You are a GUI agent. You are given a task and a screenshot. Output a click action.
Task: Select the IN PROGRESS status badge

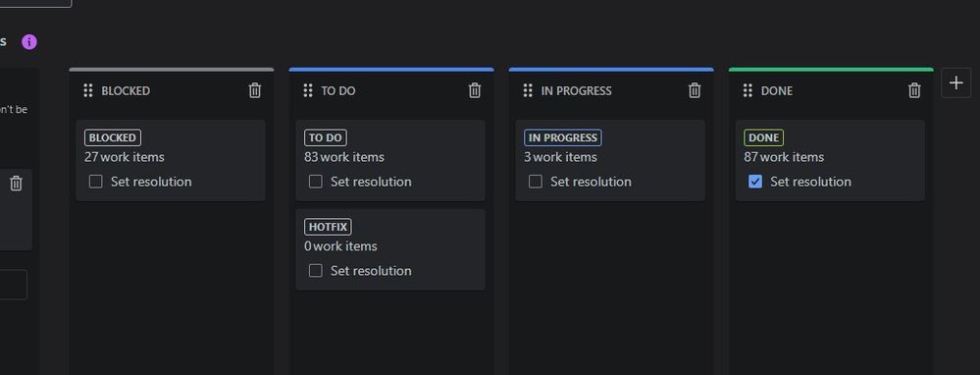tap(563, 138)
